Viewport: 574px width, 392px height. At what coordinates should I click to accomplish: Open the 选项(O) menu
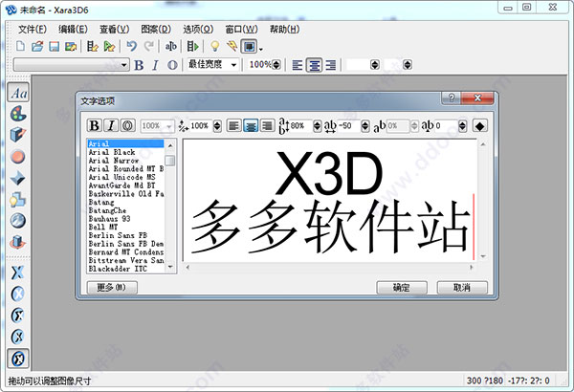(x=198, y=29)
